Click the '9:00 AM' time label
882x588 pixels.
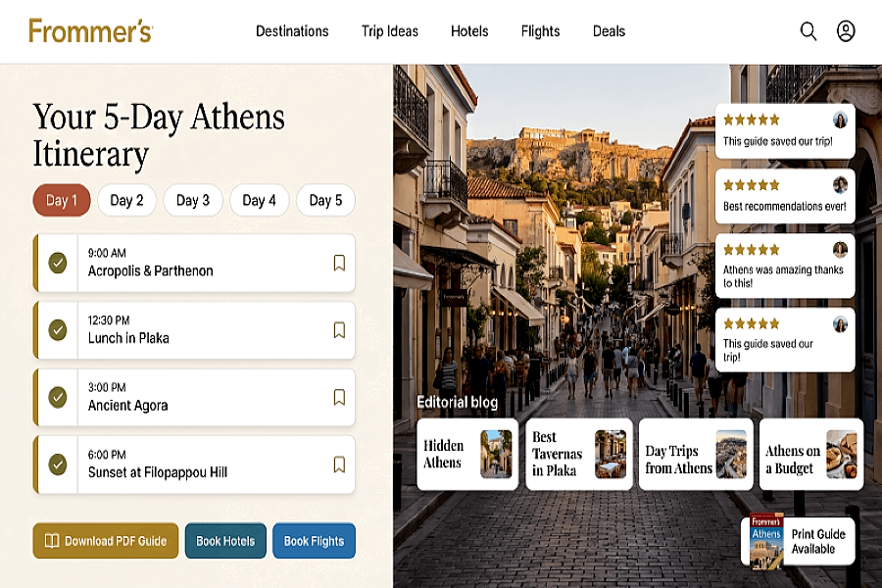[x=107, y=253]
